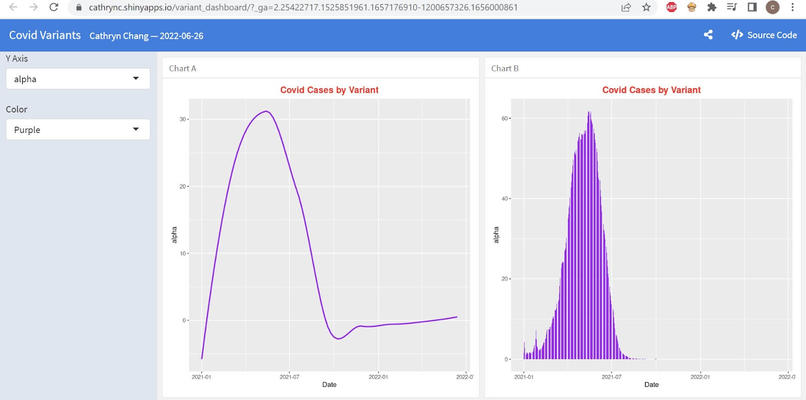Go back with the browser back arrow
806x400 pixels.
click(x=14, y=7)
